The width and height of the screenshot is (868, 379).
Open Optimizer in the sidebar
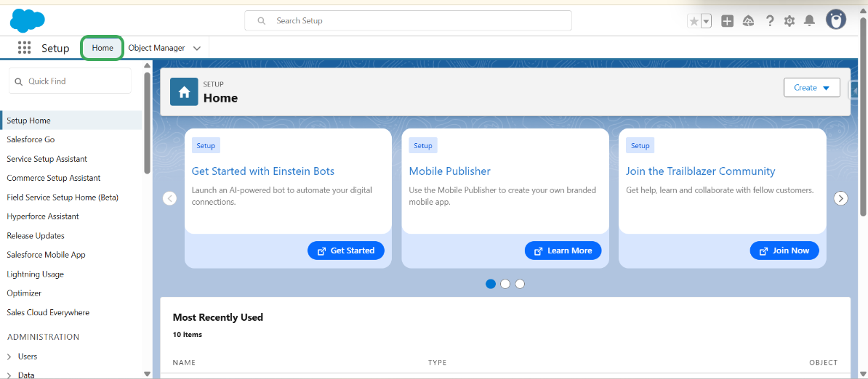tap(24, 293)
